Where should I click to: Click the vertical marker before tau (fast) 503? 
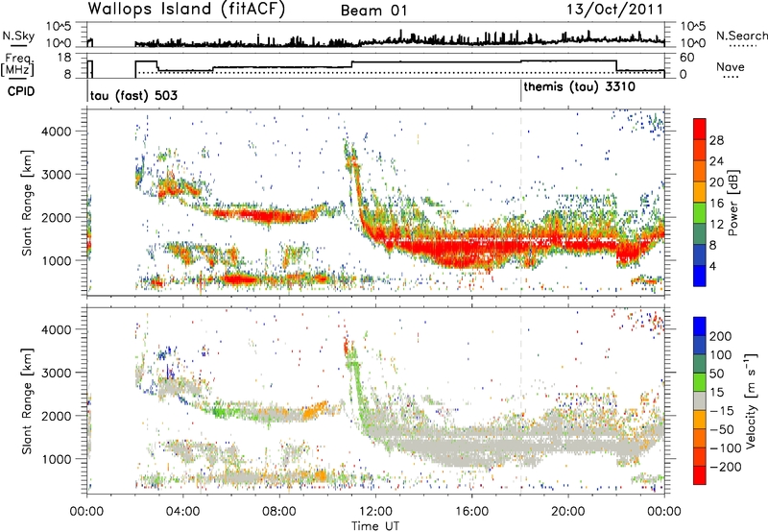pyautogui.click(x=87, y=91)
